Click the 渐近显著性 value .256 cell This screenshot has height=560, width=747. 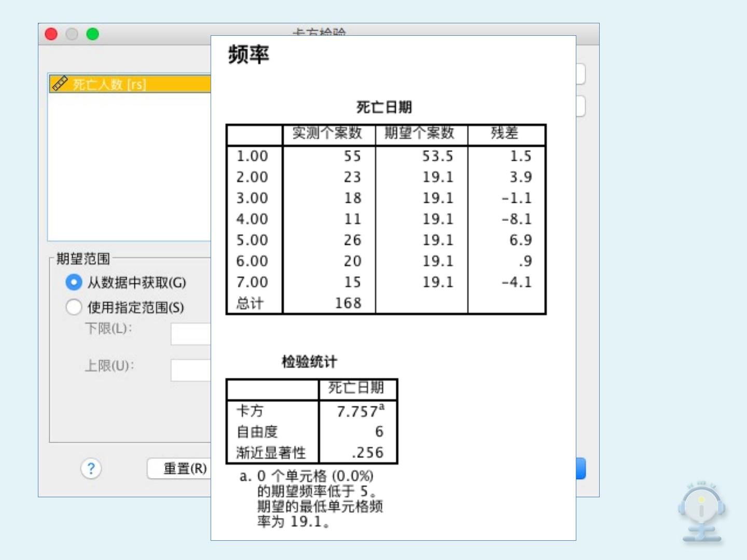click(367, 453)
